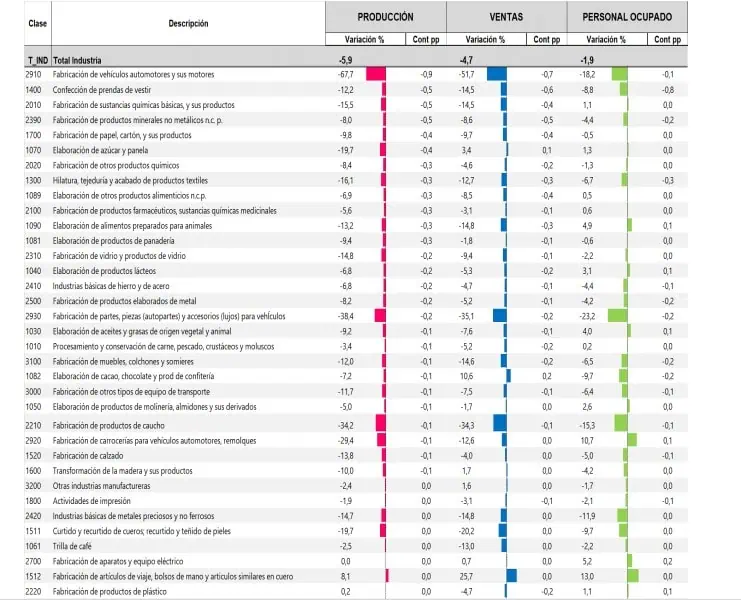This screenshot has height=600, width=741.
Task: Click sales value 10,6 for class 1082
Action: [x=466, y=377]
